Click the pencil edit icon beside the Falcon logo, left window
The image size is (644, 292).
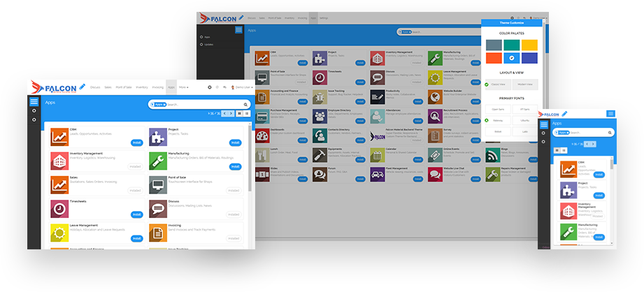[x=82, y=87]
